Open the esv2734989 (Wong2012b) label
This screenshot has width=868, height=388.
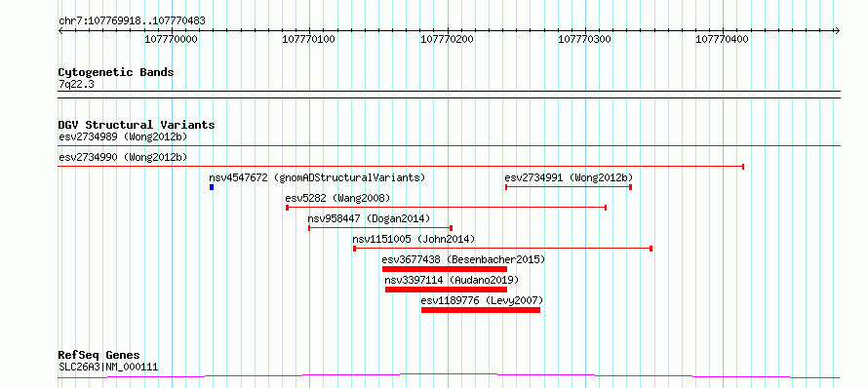coord(123,136)
